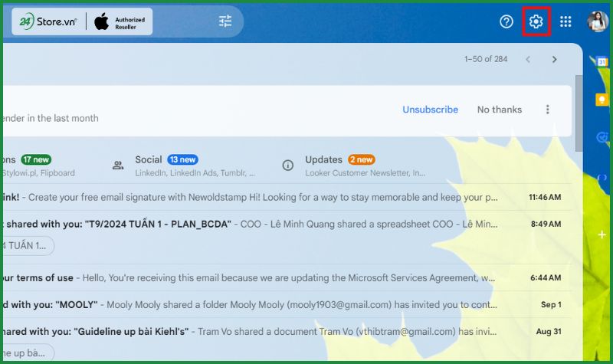613x364 pixels.
Task: Open the Microsoft terms of use email
Action: tap(287, 277)
